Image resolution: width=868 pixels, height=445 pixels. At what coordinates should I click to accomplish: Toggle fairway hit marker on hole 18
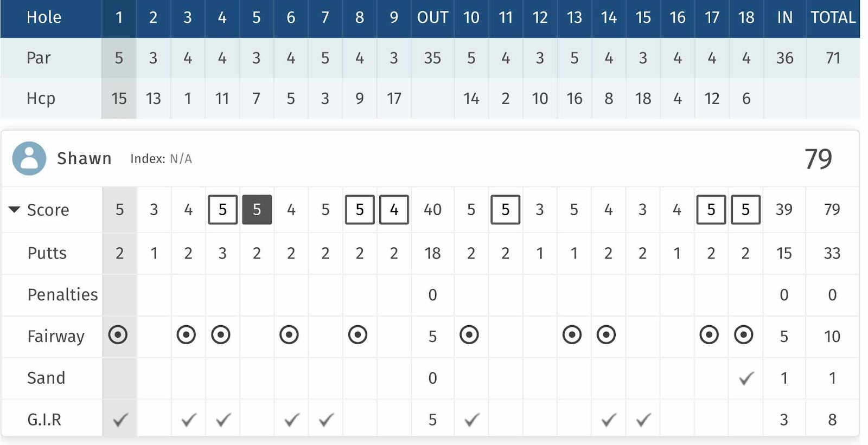[744, 335]
